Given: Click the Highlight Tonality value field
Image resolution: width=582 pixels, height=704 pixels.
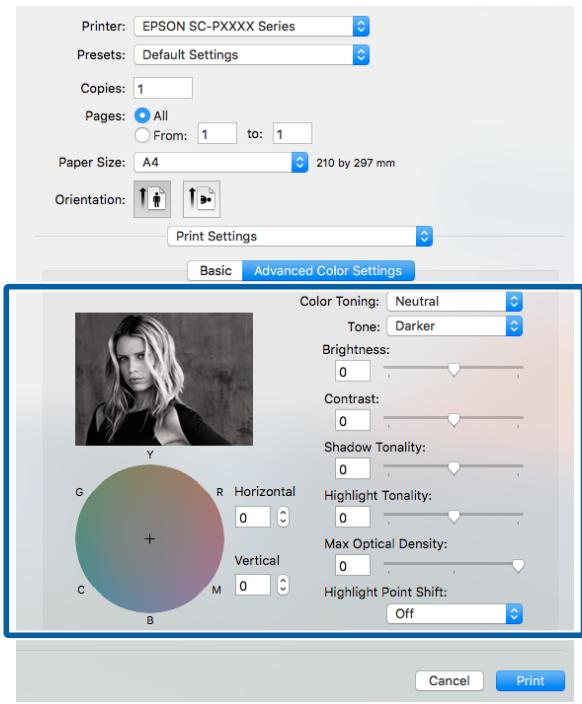Looking at the screenshot, I should pos(353,518).
